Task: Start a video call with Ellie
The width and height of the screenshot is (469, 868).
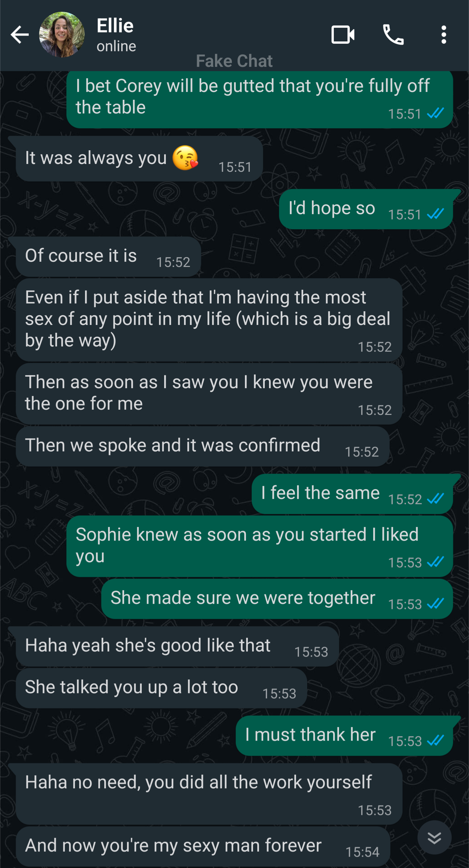Action: click(x=343, y=35)
